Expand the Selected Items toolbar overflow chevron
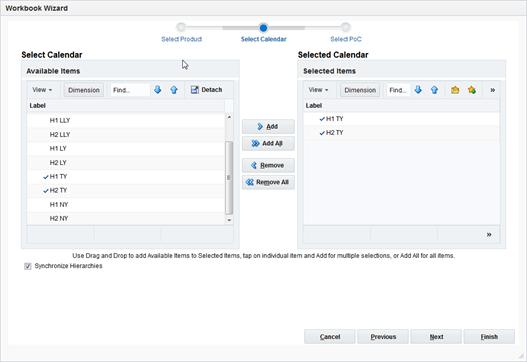Image resolution: width=527 pixels, height=362 pixels. (x=492, y=90)
